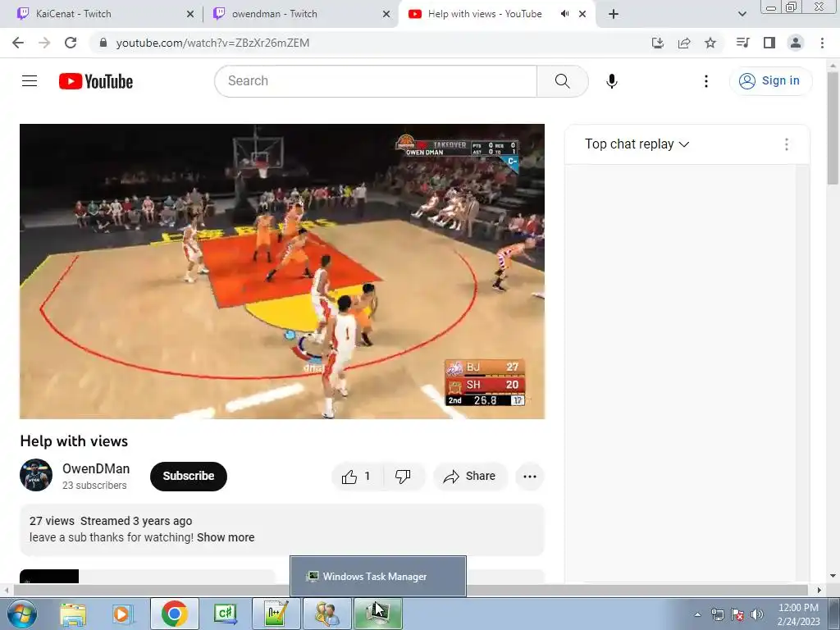
Task: Expand the Top chat replay dropdown
Action: 637,144
